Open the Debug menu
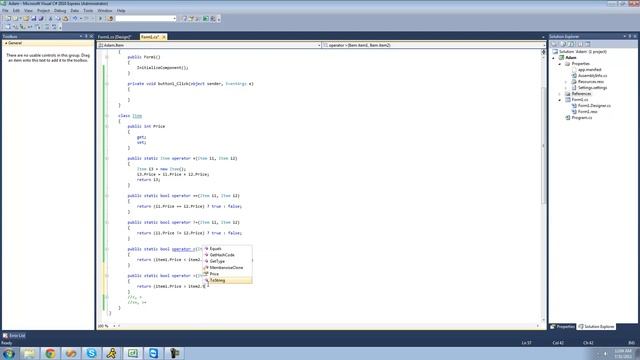The height and width of the screenshot is (360, 640). (60, 11)
